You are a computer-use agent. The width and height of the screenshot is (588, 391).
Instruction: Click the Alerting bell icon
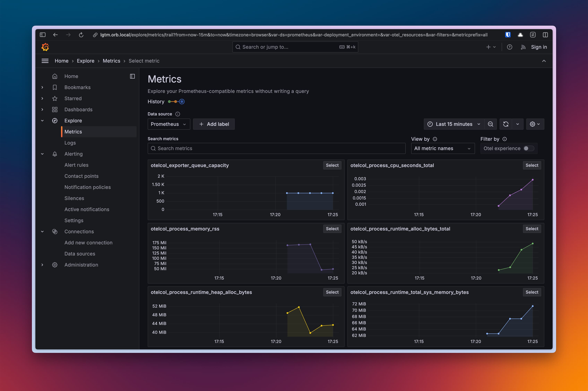click(x=55, y=154)
